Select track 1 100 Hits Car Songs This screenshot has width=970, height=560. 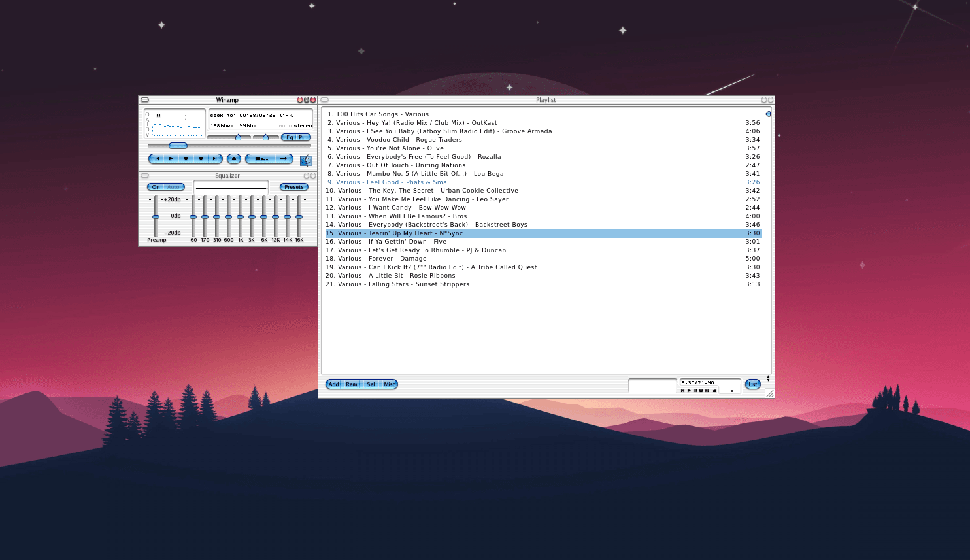coord(543,114)
